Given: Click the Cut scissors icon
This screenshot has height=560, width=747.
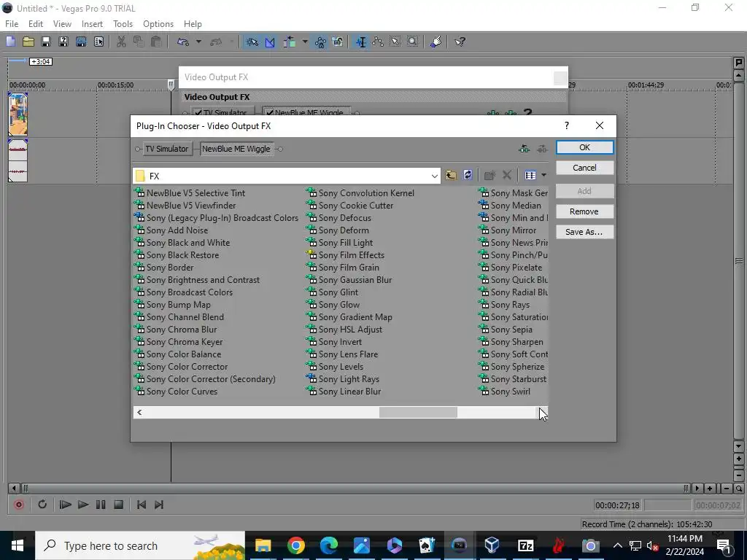Looking at the screenshot, I should [x=121, y=42].
